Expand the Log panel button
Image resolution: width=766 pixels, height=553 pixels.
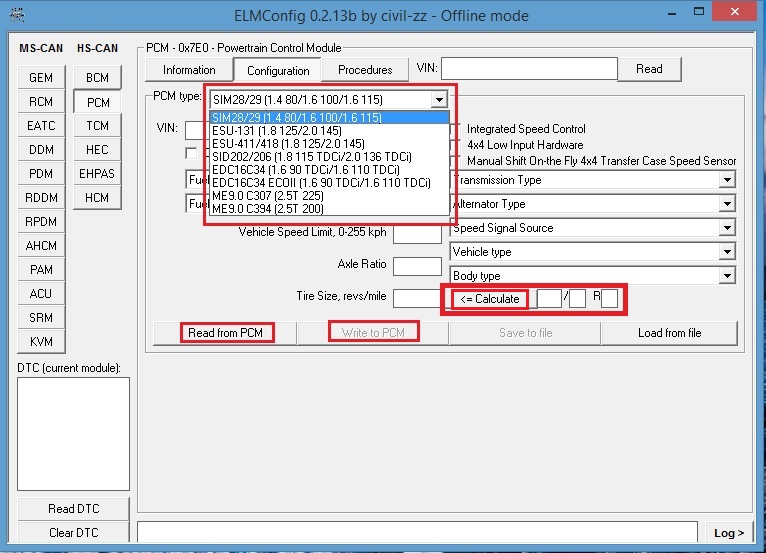[728, 533]
